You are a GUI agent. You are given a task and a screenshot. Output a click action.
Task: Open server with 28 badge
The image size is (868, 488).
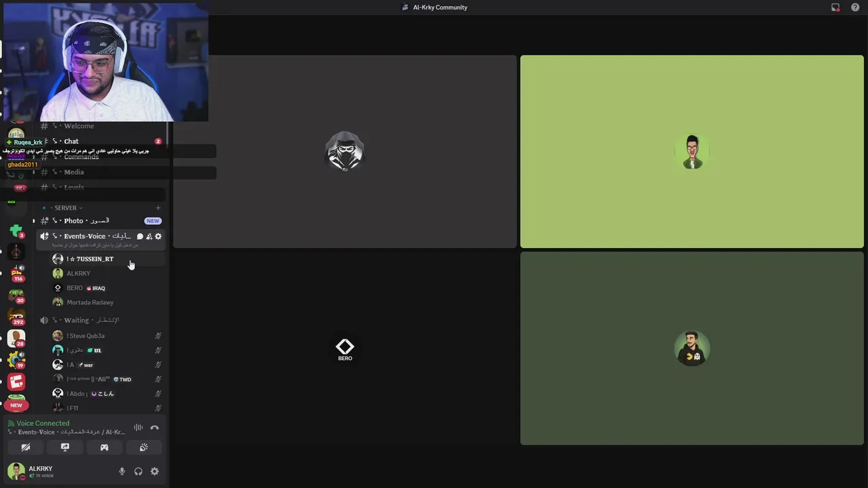tap(16, 338)
